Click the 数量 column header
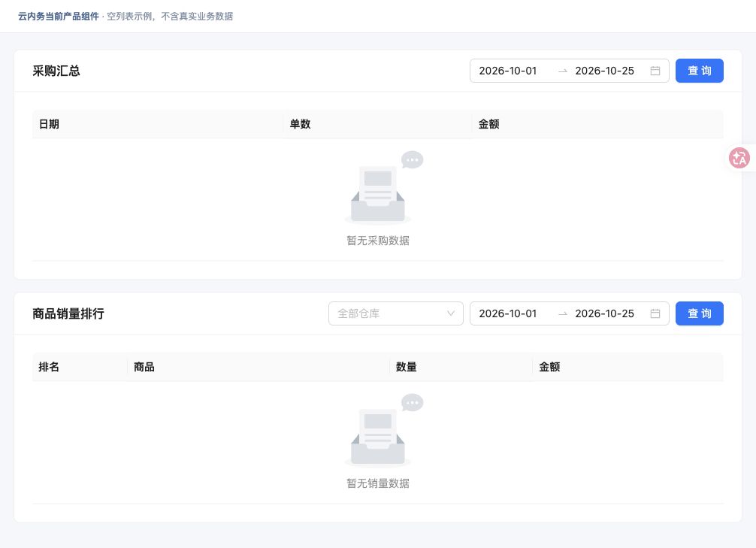Viewport: 756px width, 548px height. click(461, 367)
